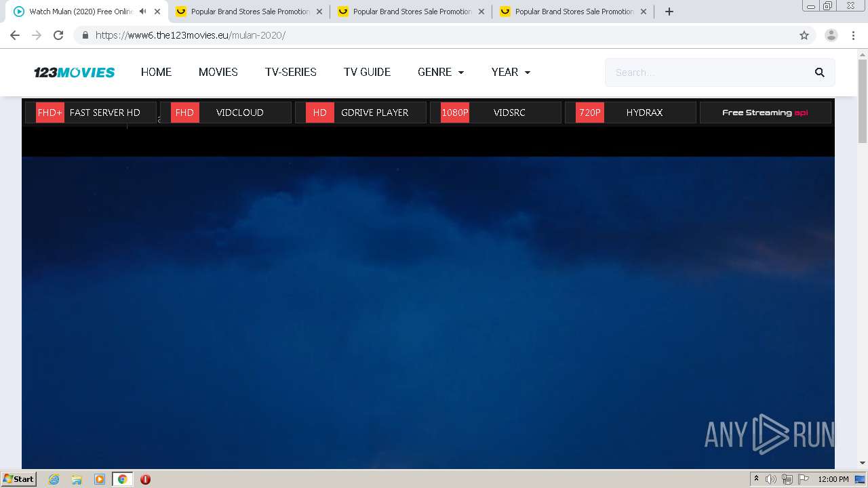Click the page vertical scrollbar thumb
Image resolution: width=868 pixels, height=488 pixels.
click(863, 101)
